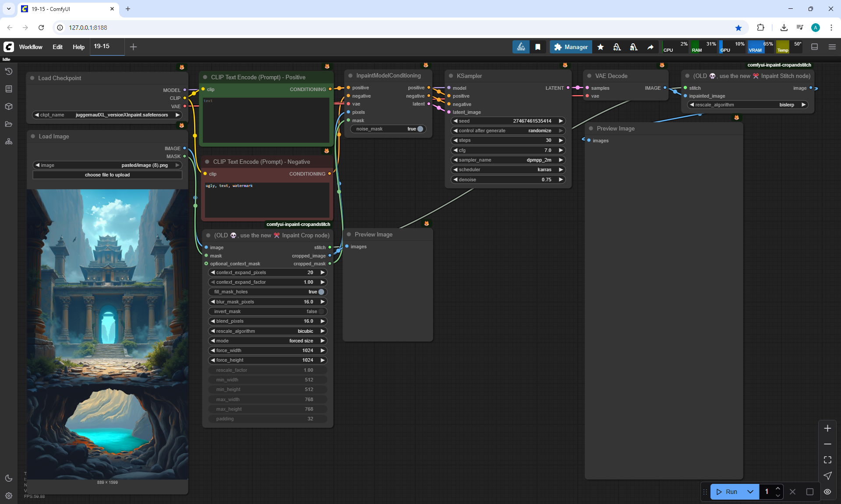This screenshot has height=504, width=841.
Task: Open the Edit menu
Action: 57,47
